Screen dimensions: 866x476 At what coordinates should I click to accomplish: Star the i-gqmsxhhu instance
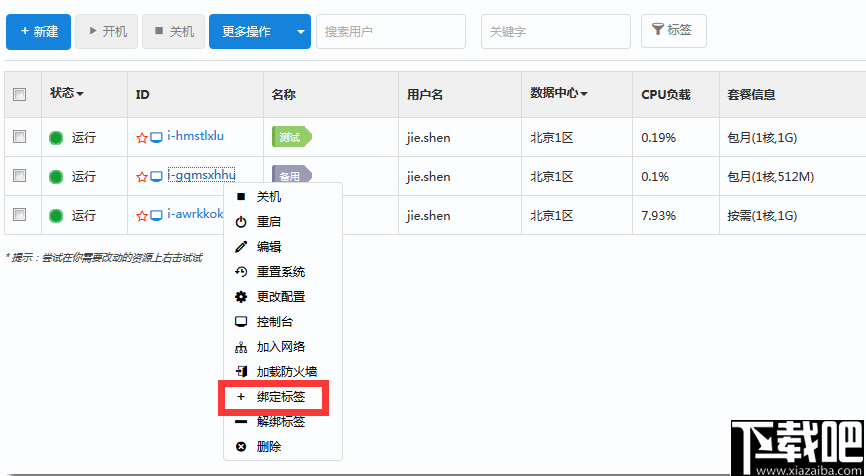[x=141, y=176]
